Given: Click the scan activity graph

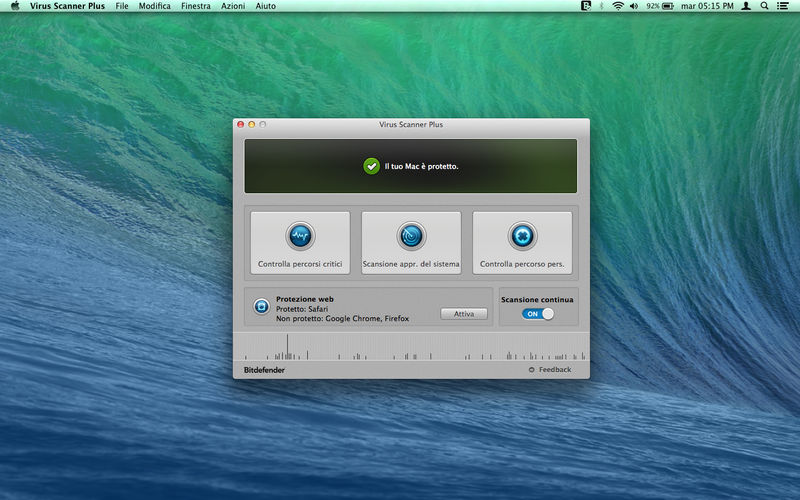Looking at the screenshot, I should click(411, 347).
